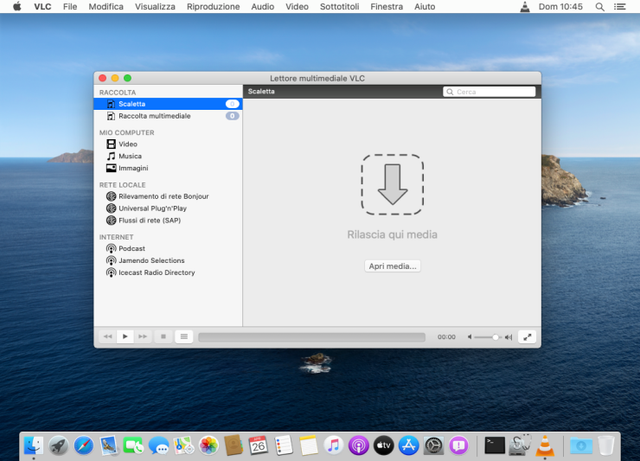Open Terminal from the Dock

[495, 445]
